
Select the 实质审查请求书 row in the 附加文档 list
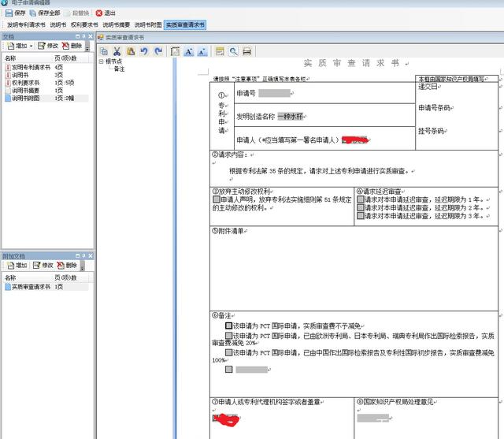(46, 287)
